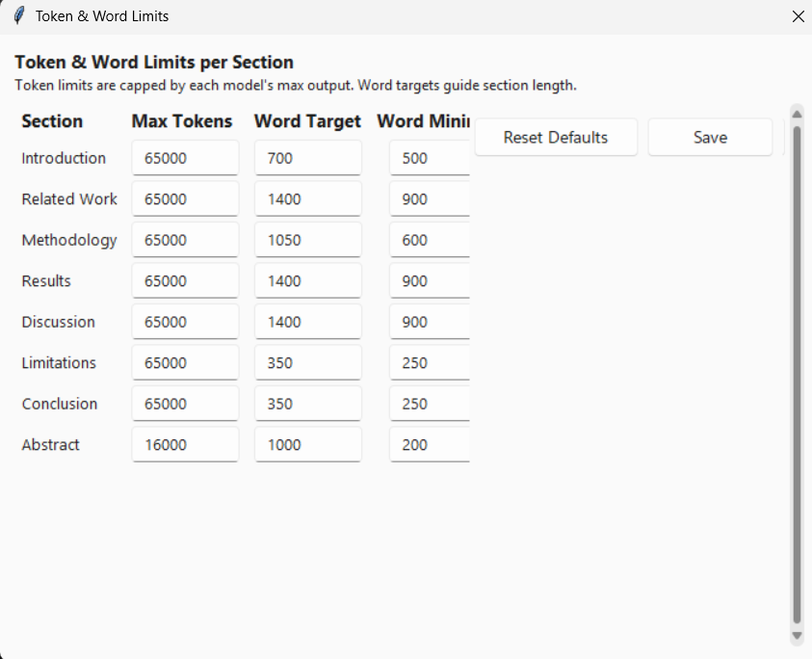Click the vertical scrollbar thumb

click(x=797, y=375)
